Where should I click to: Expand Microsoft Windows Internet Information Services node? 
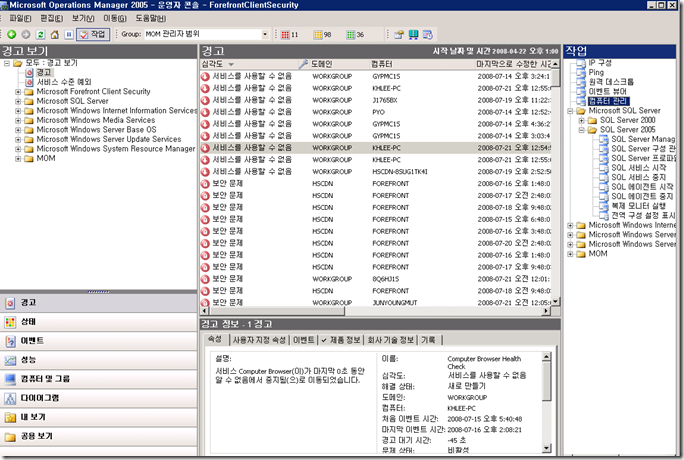(x=18, y=111)
